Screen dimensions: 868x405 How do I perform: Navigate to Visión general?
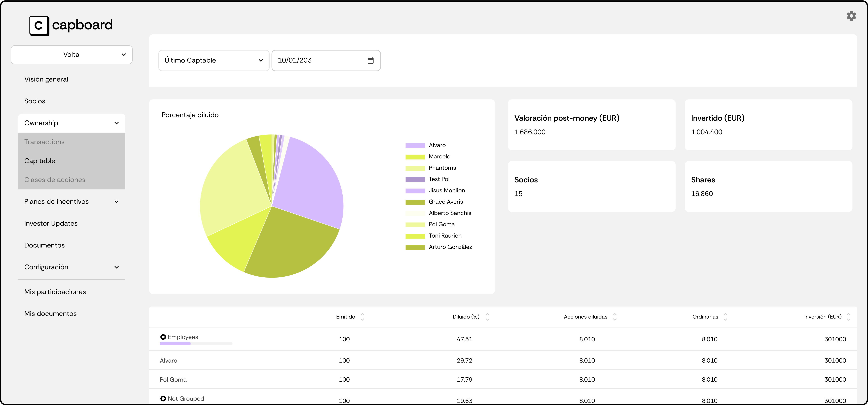[46, 79]
